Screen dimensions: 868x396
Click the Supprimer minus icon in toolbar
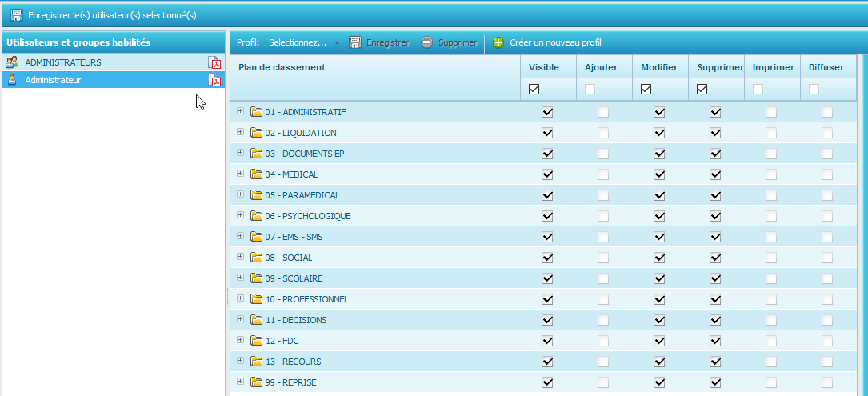[x=427, y=42]
